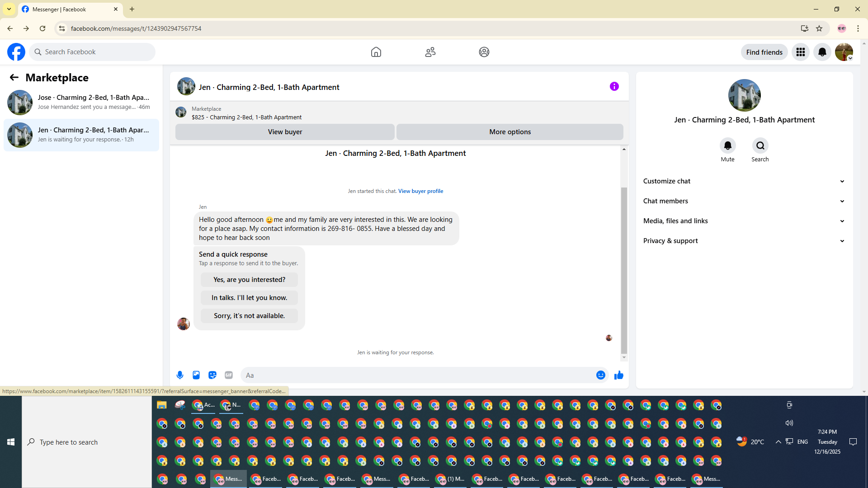Send quick reply 'In talks. I'll let you know.'
Image resolution: width=868 pixels, height=488 pixels.
(x=249, y=298)
